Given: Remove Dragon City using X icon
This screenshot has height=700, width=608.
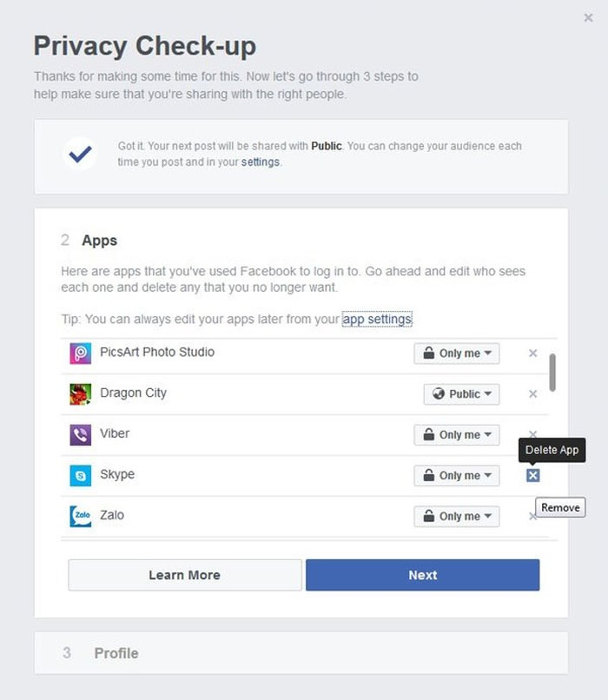Looking at the screenshot, I should coord(532,393).
